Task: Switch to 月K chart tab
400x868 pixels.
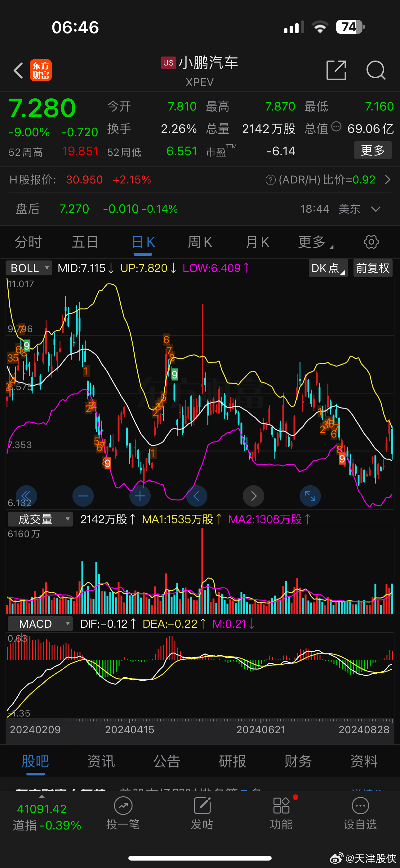Action: pos(258,242)
